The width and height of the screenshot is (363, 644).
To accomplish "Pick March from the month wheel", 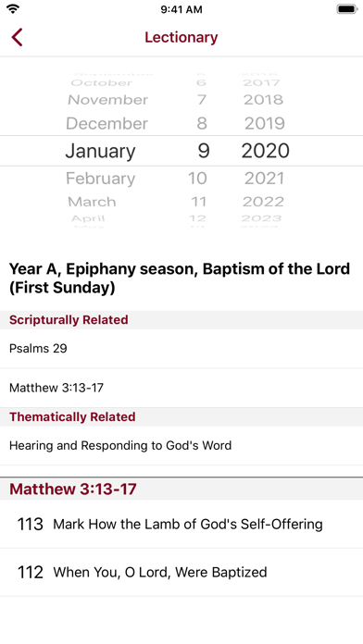I will [x=92, y=202].
